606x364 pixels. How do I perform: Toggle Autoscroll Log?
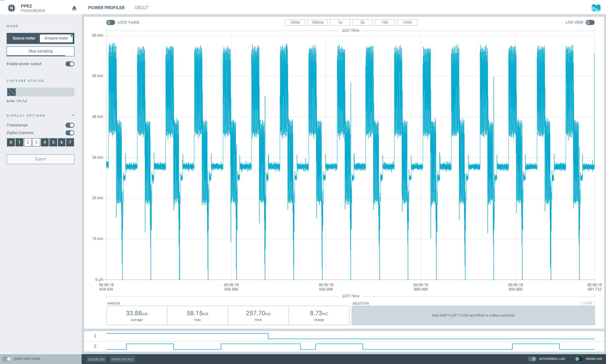[532, 359]
